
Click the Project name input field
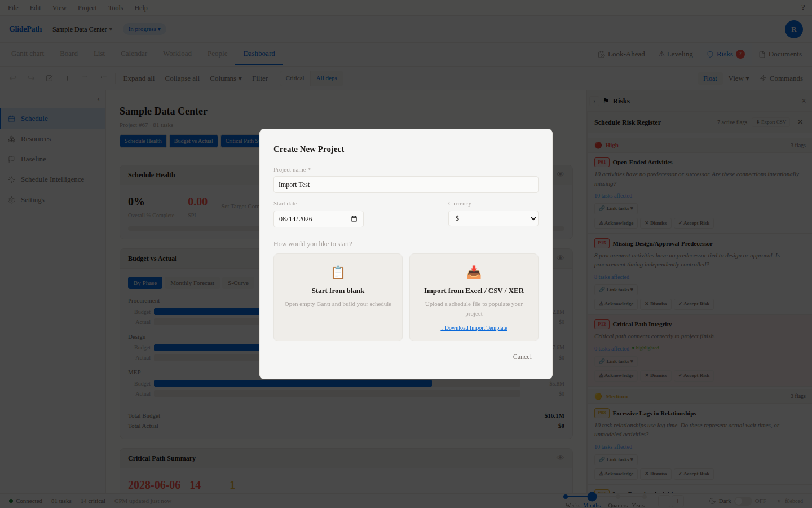pyautogui.click(x=406, y=185)
